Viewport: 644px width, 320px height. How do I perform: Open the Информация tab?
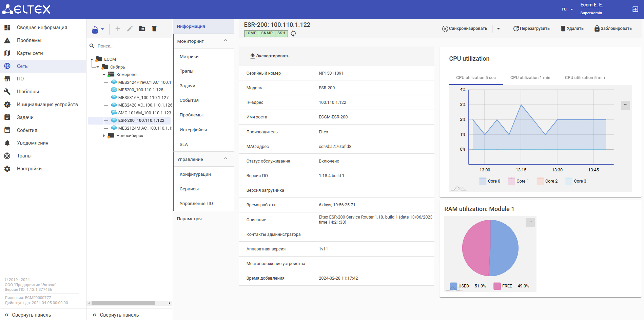click(203, 26)
